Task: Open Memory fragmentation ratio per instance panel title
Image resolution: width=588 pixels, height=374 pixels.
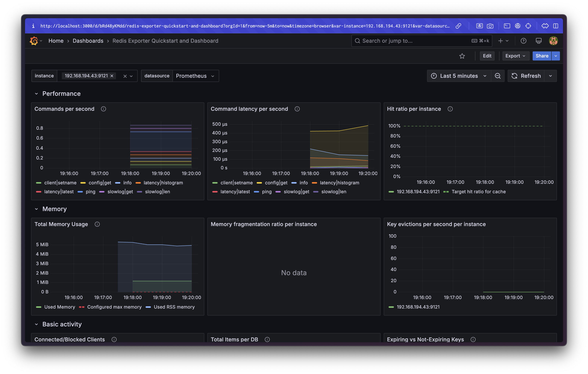Action: [x=263, y=224]
